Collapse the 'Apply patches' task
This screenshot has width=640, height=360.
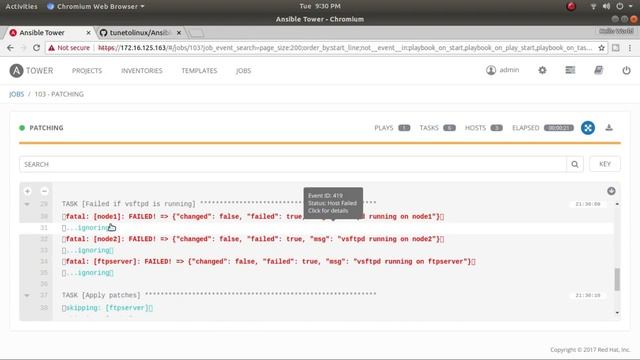point(27,295)
